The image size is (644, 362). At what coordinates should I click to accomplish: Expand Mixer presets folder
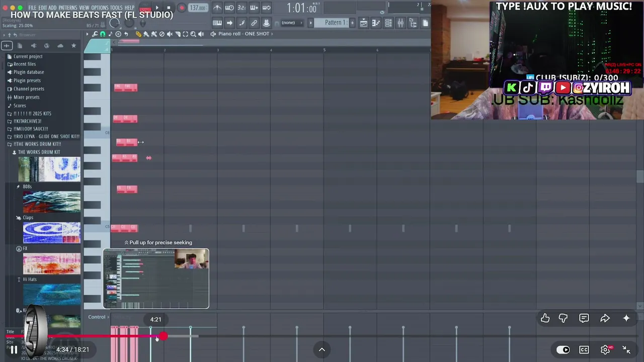coord(26,97)
